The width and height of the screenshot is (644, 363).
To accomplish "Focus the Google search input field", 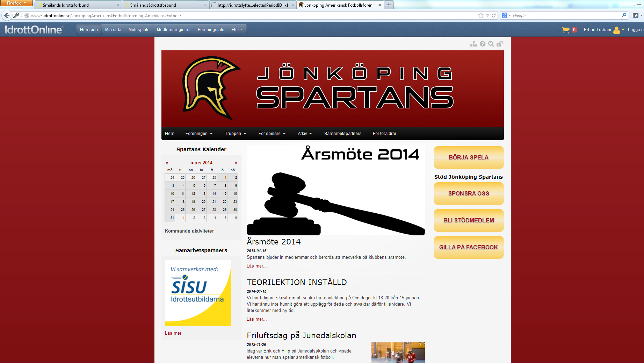I will point(566,15).
